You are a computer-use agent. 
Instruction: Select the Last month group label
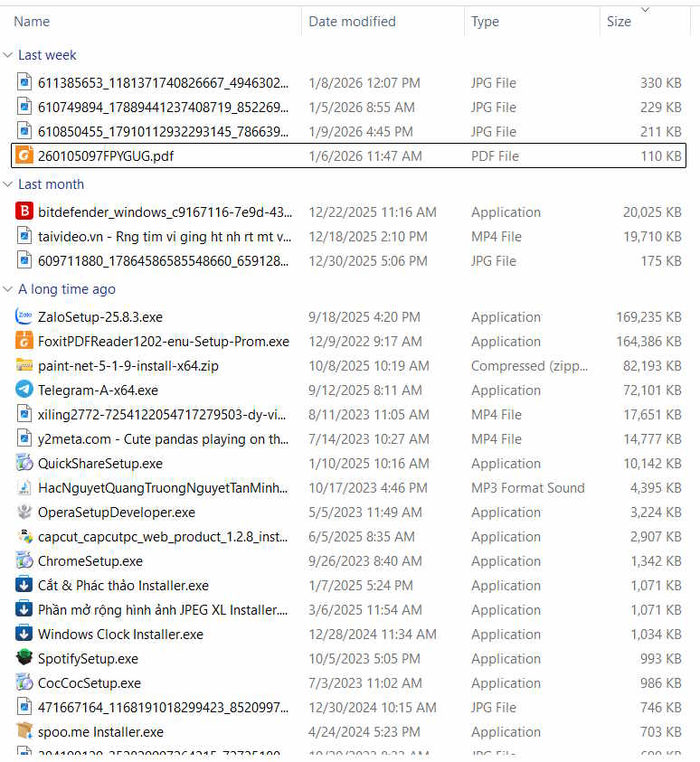(51, 184)
